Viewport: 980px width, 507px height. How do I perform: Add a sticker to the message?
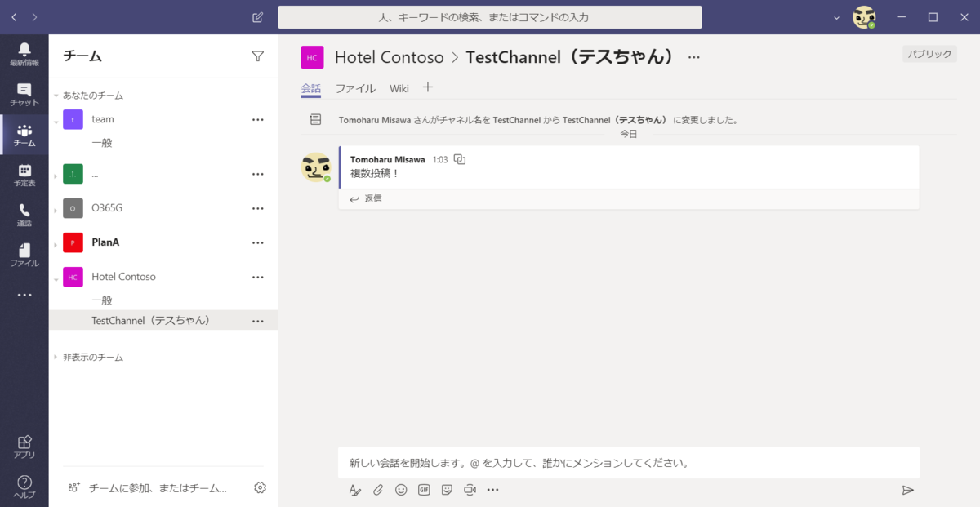click(447, 490)
